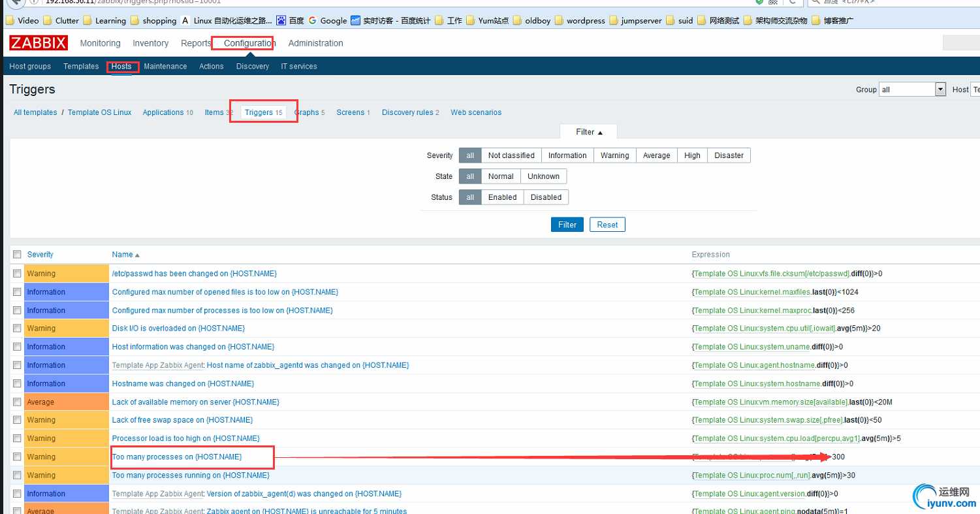Open the oldboy bookmark folder
Image resolution: width=980 pixels, height=514 pixels.
(x=532, y=20)
